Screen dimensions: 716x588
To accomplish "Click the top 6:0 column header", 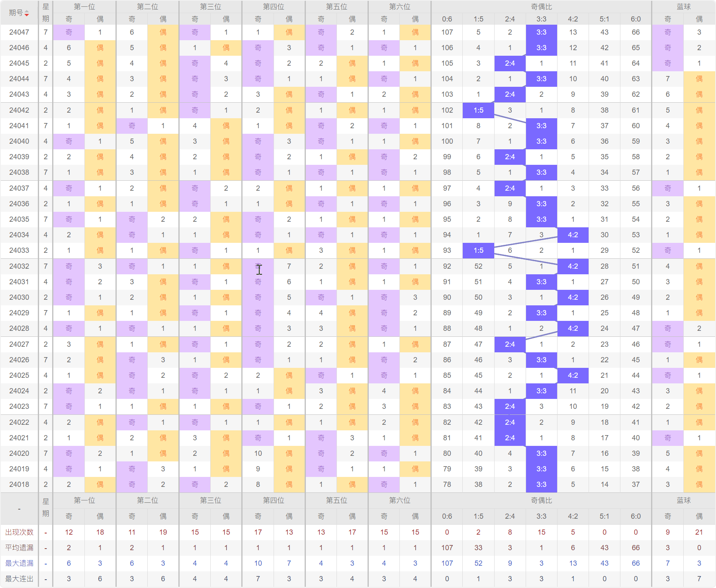I will pos(636,19).
